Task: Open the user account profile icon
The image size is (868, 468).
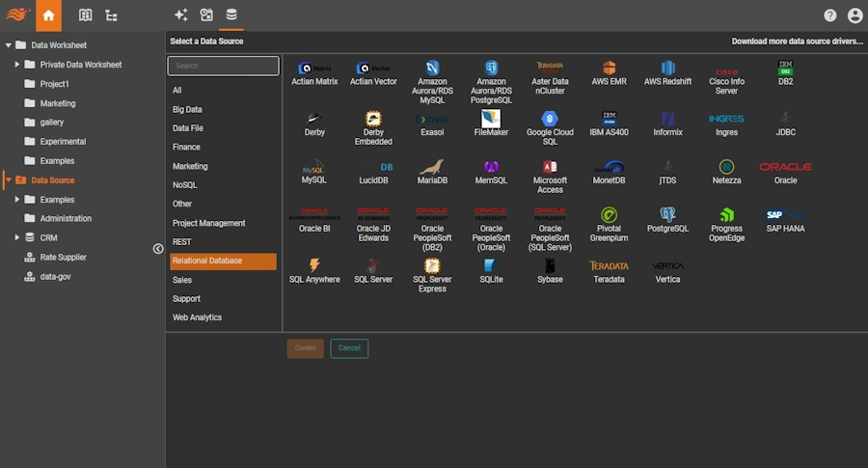Action: click(x=854, y=15)
